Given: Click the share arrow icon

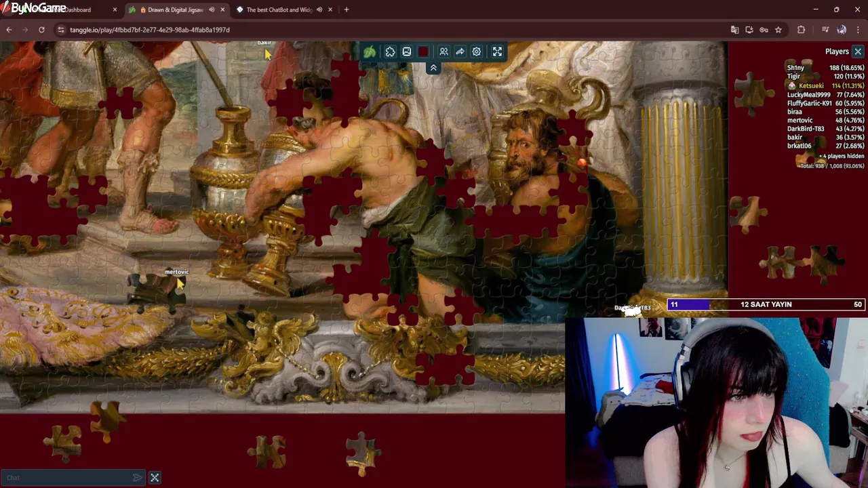Looking at the screenshot, I should tap(460, 52).
